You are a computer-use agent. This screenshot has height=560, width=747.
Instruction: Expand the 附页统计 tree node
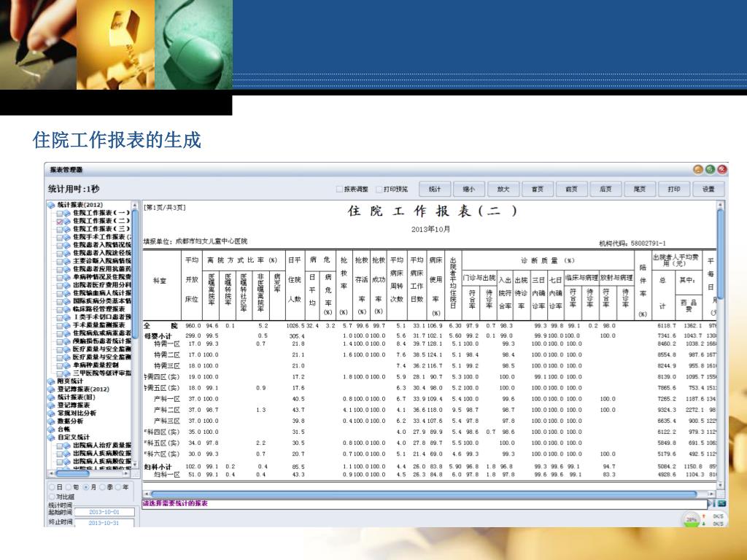[51, 381]
